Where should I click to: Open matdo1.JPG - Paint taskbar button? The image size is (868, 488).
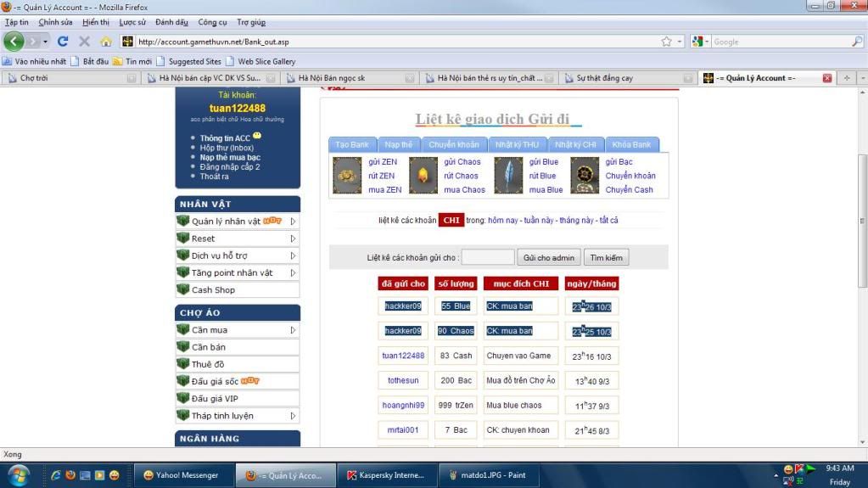coord(490,475)
